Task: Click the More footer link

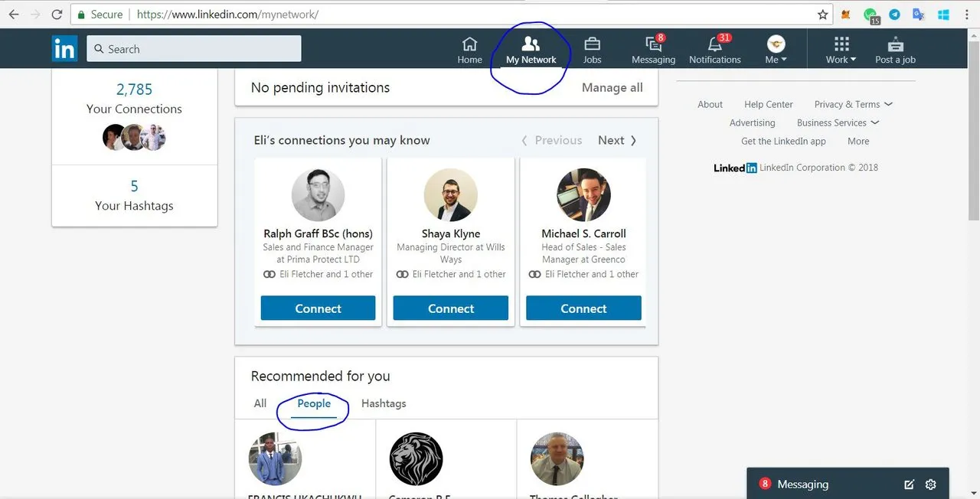Action: click(x=858, y=141)
